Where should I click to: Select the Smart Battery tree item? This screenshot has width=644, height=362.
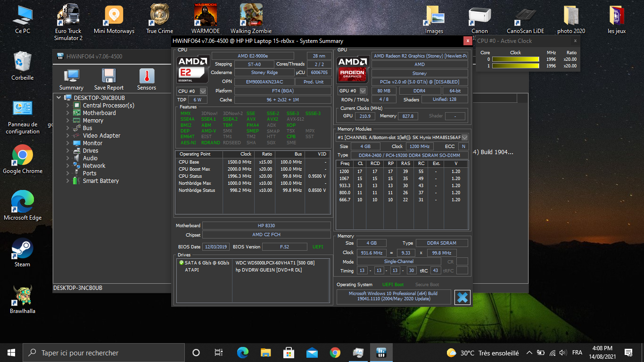click(x=100, y=181)
